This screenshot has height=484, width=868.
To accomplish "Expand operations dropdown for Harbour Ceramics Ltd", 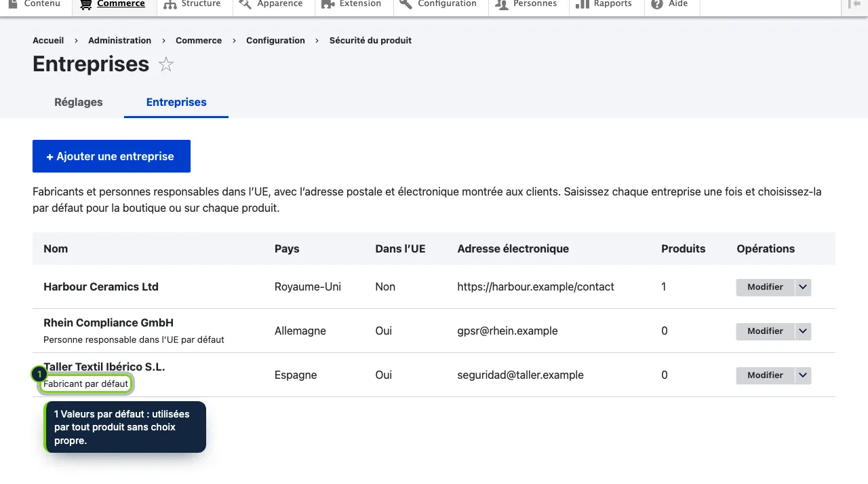I will (x=803, y=287).
